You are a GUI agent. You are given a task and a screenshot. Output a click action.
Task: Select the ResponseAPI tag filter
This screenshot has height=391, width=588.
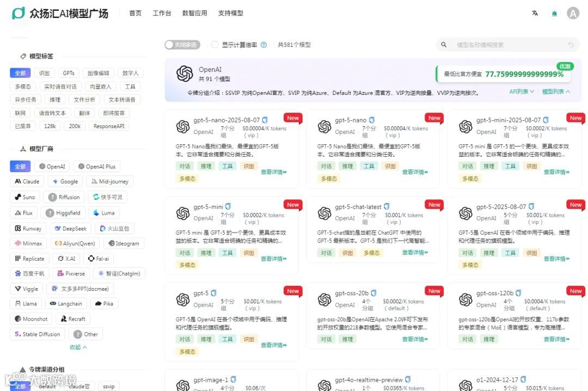pyautogui.click(x=109, y=126)
